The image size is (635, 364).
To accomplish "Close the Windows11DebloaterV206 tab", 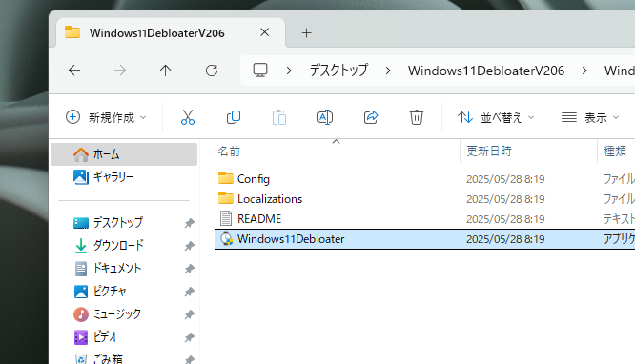I will [x=264, y=32].
